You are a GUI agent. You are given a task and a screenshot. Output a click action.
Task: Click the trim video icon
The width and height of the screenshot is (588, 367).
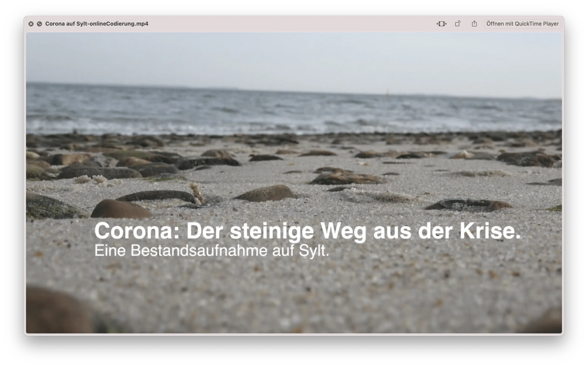point(441,24)
